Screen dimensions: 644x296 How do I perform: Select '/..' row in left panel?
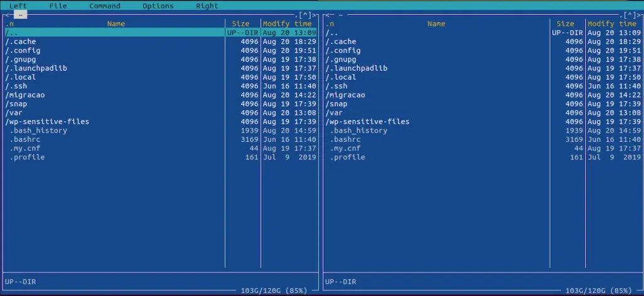[160, 33]
